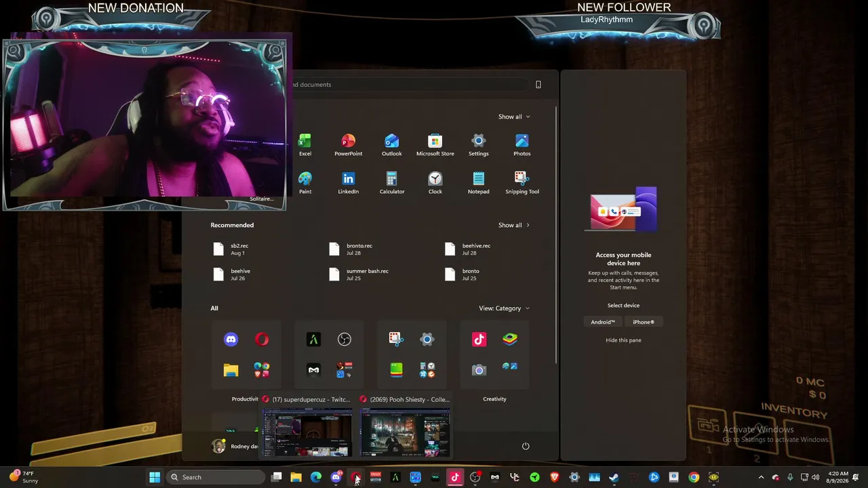Open the View: Category dropdown
The image size is (868, 488).
click(x=505, y=308)
